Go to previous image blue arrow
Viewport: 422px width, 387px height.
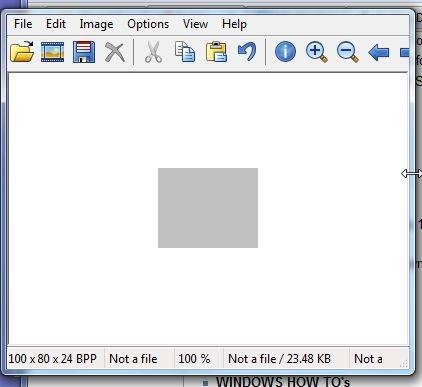pos(379,52)
